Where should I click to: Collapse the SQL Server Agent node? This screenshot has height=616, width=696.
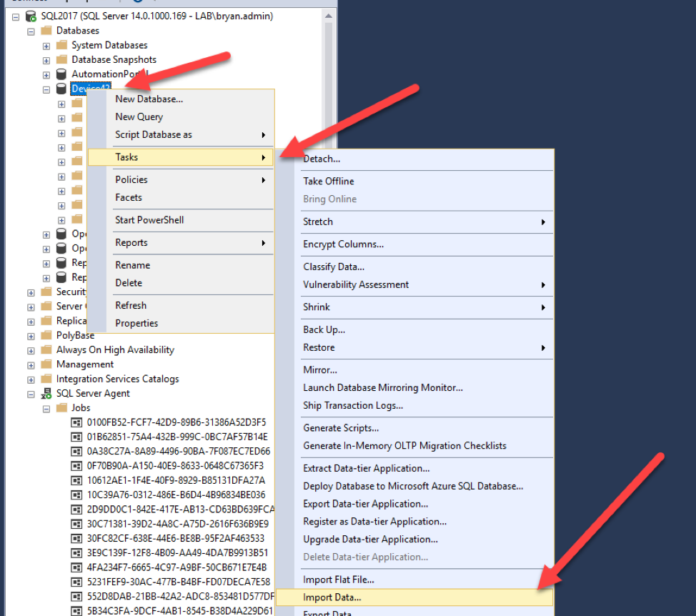pos(31,394)
